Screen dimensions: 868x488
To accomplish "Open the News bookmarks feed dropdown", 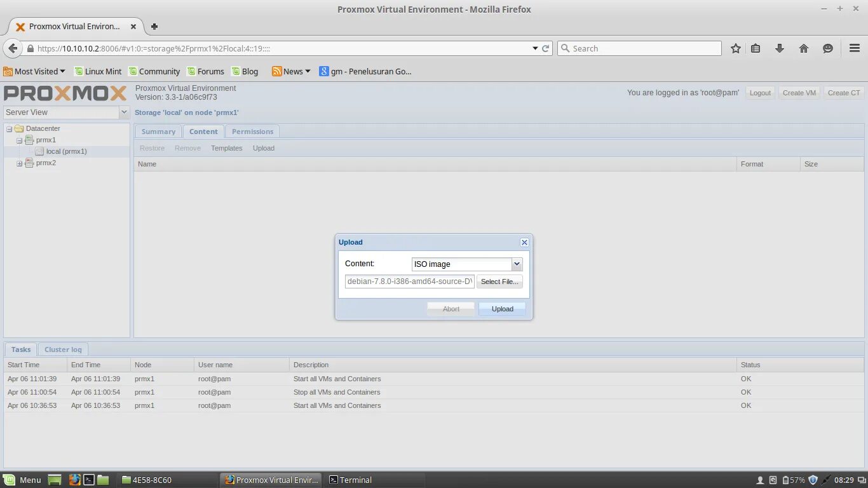I will [291, 71].
